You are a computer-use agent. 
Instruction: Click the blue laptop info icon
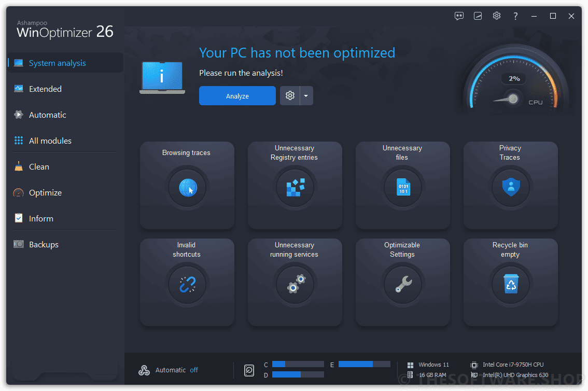162,78
